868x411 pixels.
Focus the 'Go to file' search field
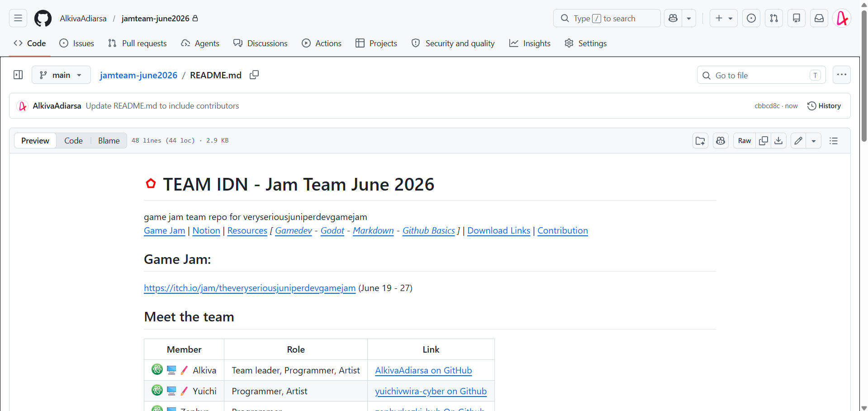pos(761,75)
